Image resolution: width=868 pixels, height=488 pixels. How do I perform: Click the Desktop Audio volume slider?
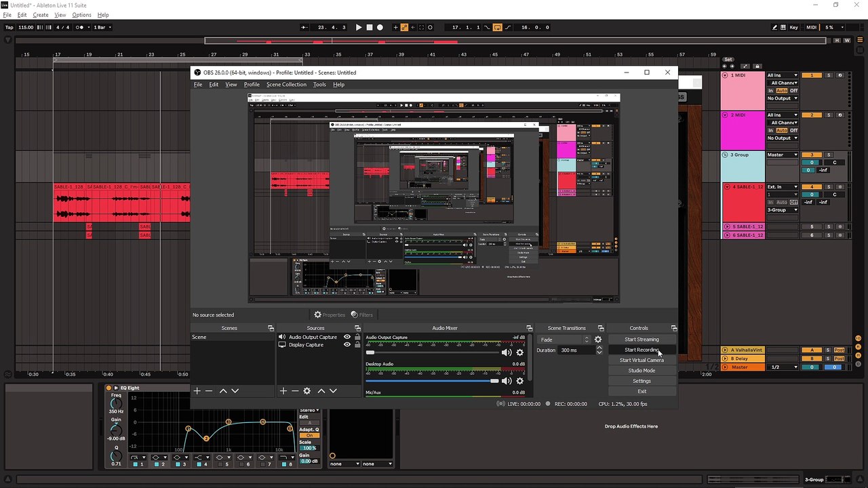tap(432, 381)
